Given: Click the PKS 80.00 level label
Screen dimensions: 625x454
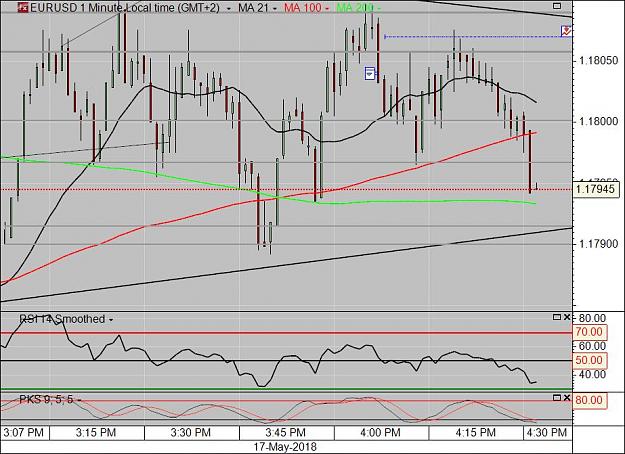Looking at the screenshot, I should click(589, 400).
